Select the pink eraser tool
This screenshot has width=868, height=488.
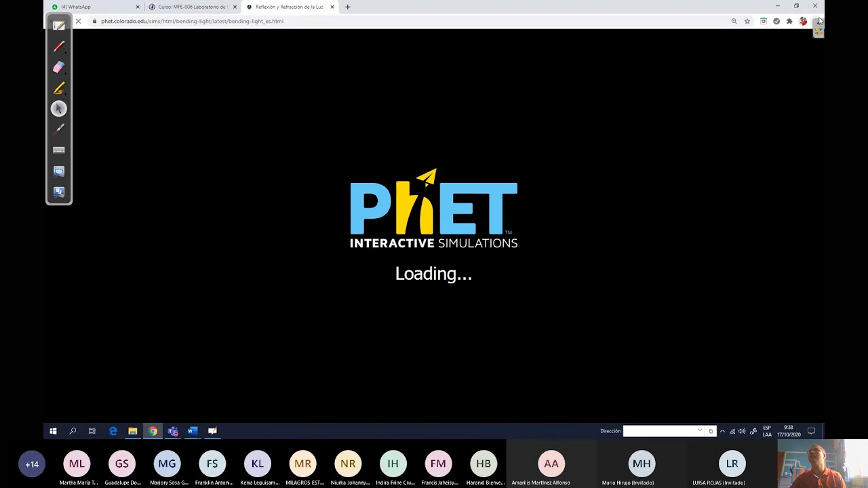tap(59, 67)
